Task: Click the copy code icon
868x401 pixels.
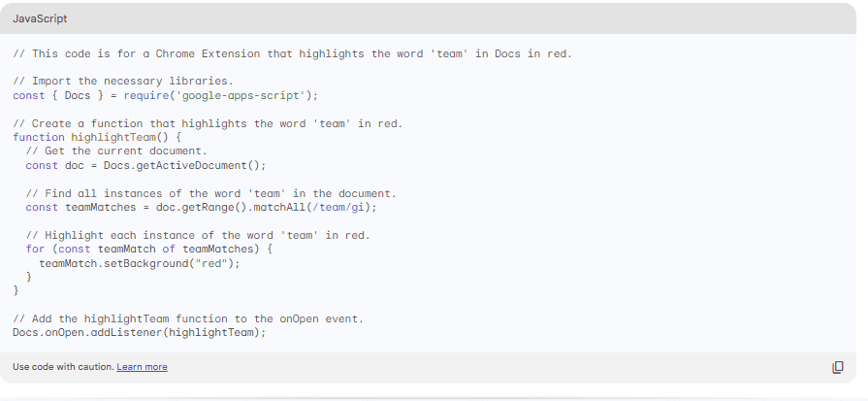Action: (838, 367)
